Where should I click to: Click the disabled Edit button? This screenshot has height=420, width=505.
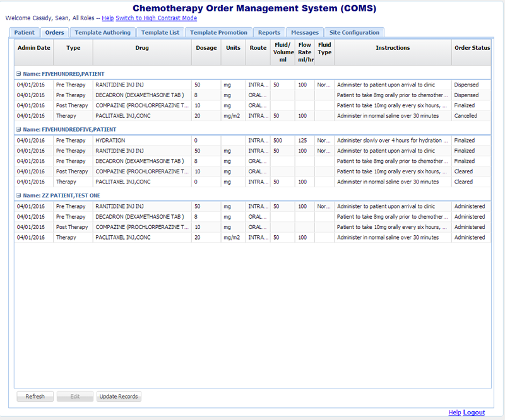point(75,397)
